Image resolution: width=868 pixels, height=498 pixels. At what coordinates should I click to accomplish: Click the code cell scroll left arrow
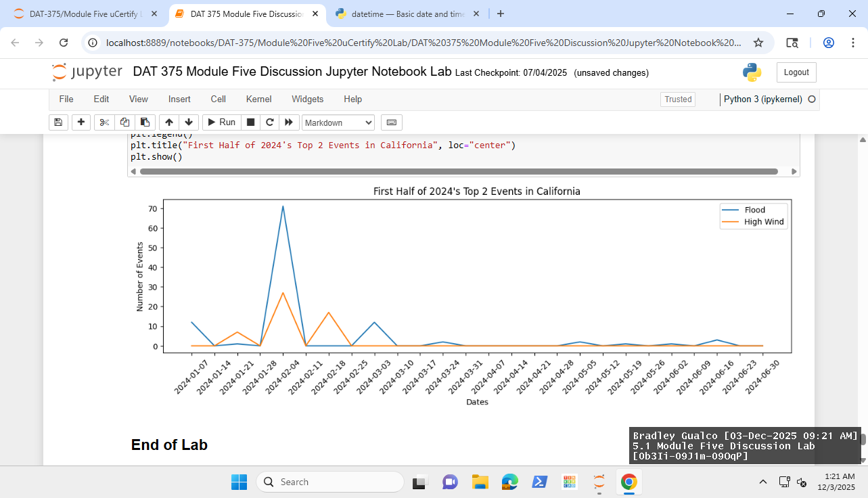(133, 171)
